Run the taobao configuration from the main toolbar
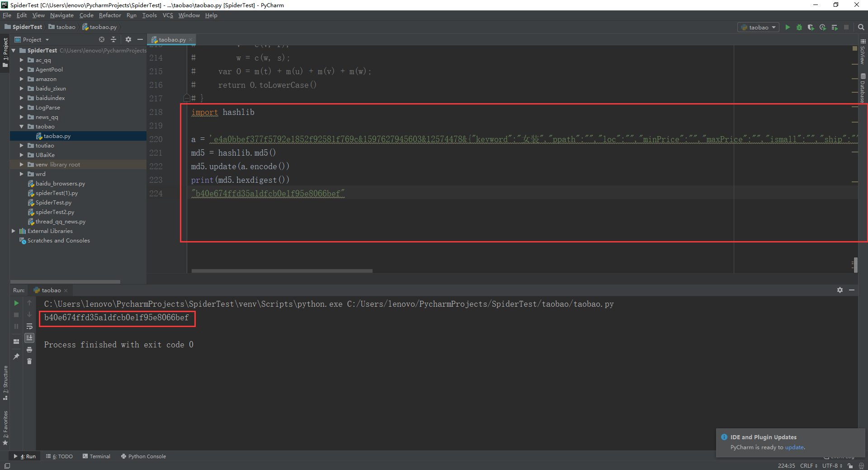The width and height of the screenshot is (868, 470). pyautogui.click(x=788, y=27)
